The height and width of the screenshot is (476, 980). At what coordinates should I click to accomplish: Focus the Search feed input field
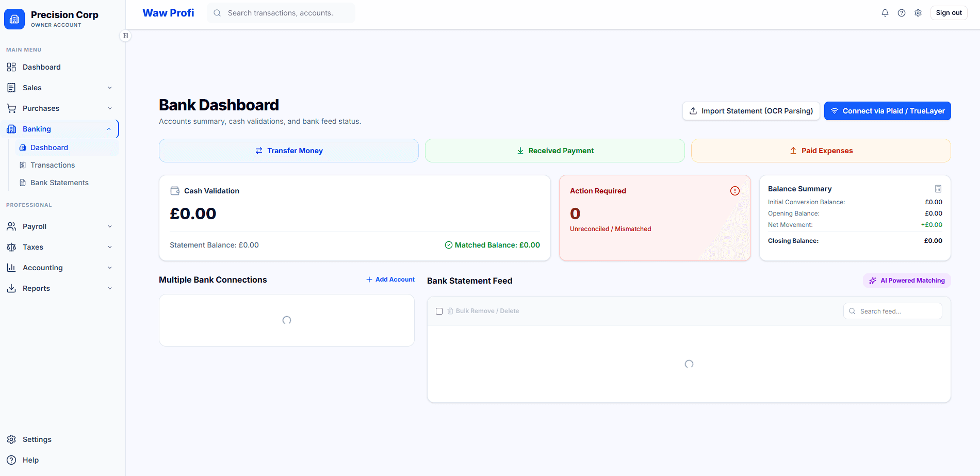(x=893, y=311)
